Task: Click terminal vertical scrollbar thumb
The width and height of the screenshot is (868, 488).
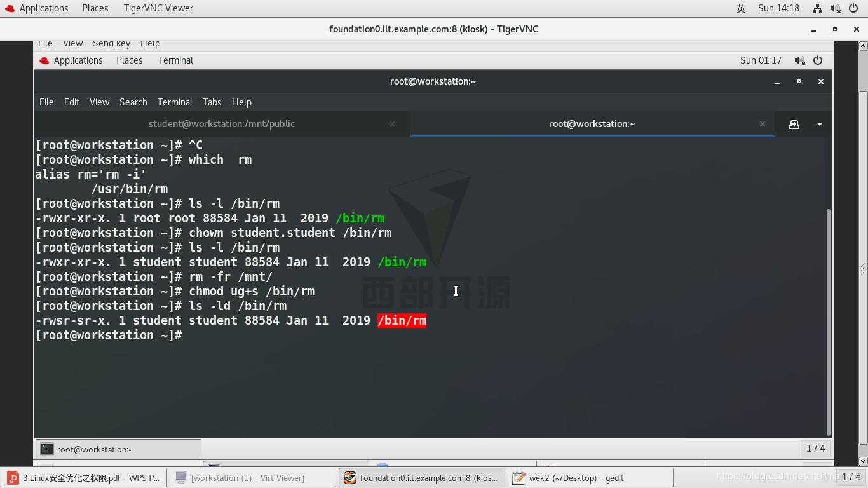Action: click(x=828, y=322)
